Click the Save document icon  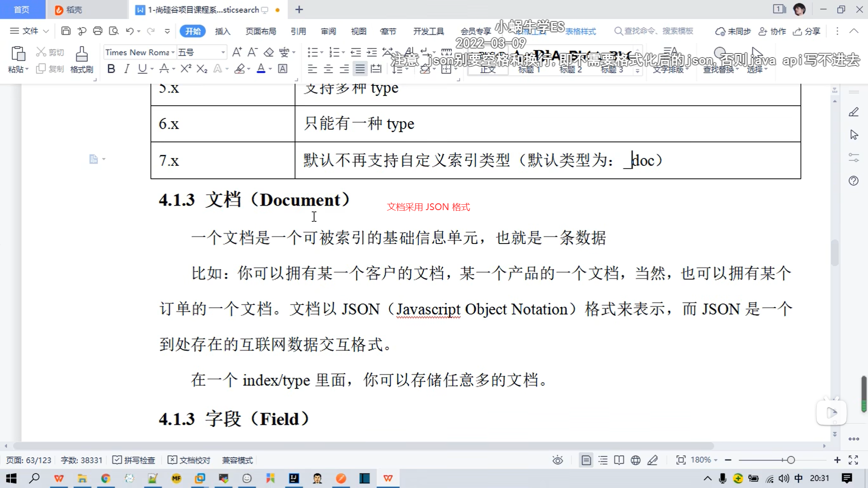coord(66,31)
